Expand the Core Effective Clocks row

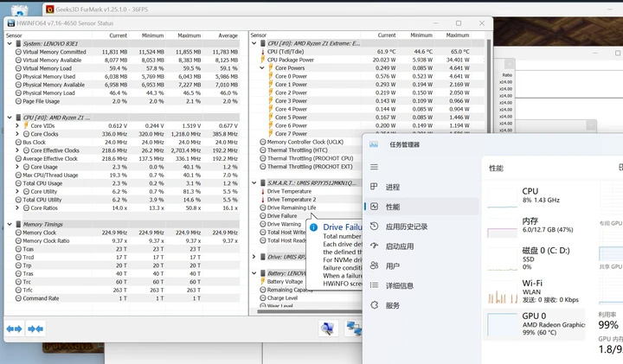(17, 150)
